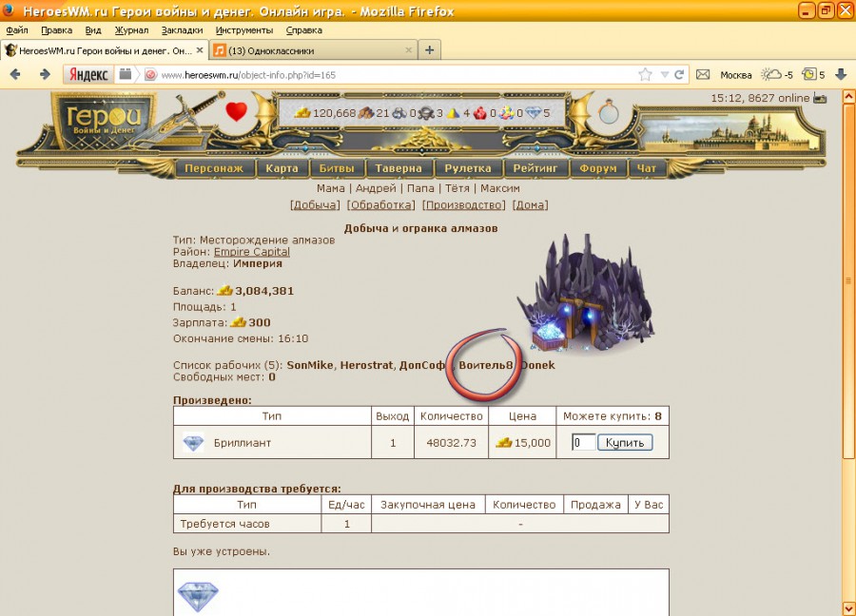Reload the page with the refresh icon
856x616 pixels.
coord(679,74)
